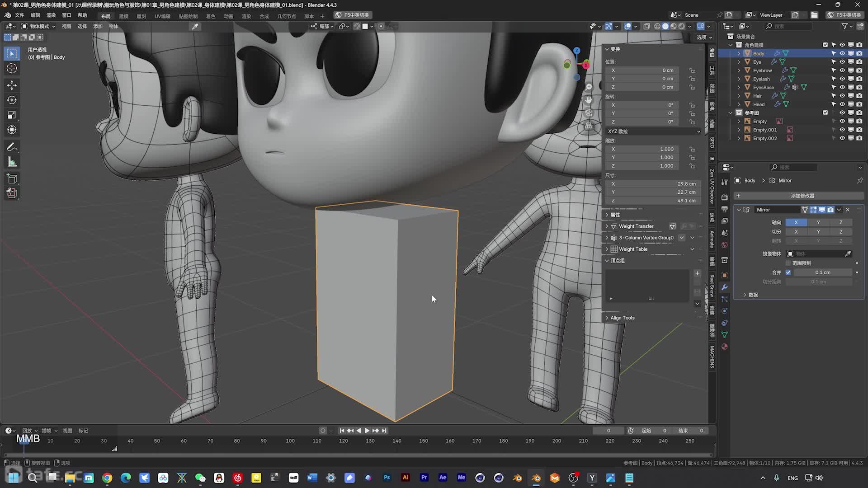This screenshot has height=488, width=868.
Task: Open the Physics properties tab
Action: coord(725,311)
